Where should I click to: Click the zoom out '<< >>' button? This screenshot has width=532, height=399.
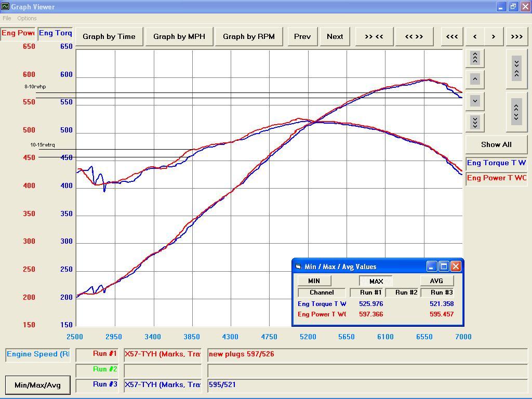tap(414, 37)
